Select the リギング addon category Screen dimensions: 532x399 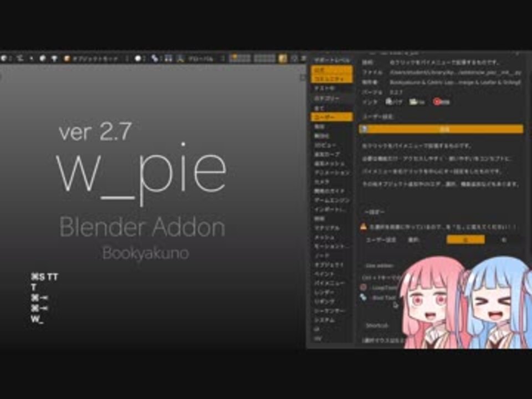tap(331, 301)
